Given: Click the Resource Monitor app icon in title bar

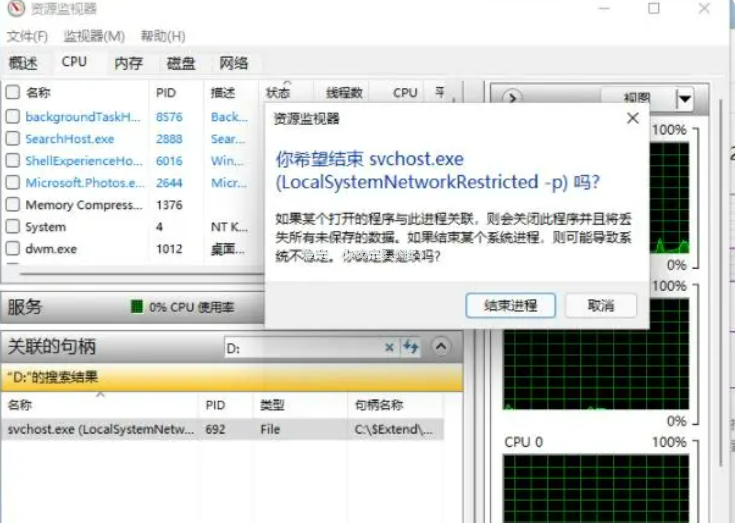Looking at the screenshot, I should click(12, 9).
